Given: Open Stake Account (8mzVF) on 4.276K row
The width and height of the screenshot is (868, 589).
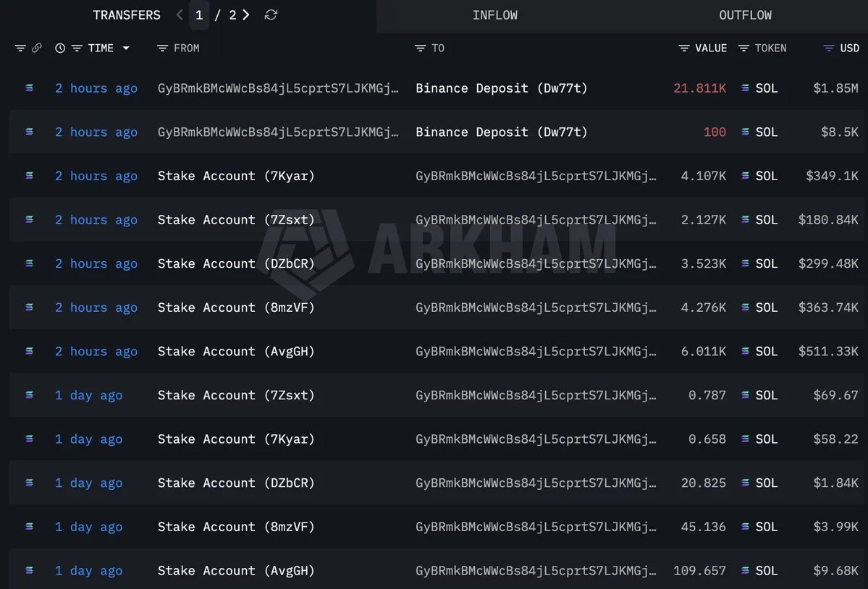Looking at the screenshot, I should 237,307.
